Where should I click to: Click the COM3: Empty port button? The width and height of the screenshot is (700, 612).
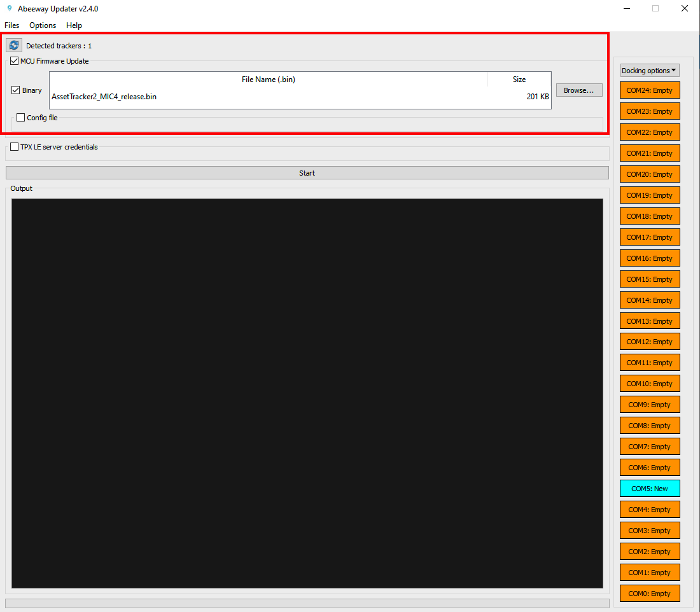tap(650, 531)
